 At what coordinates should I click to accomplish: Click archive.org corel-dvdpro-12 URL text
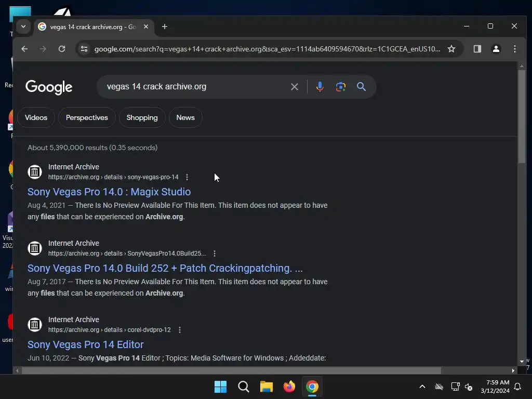tap(110, 330)
